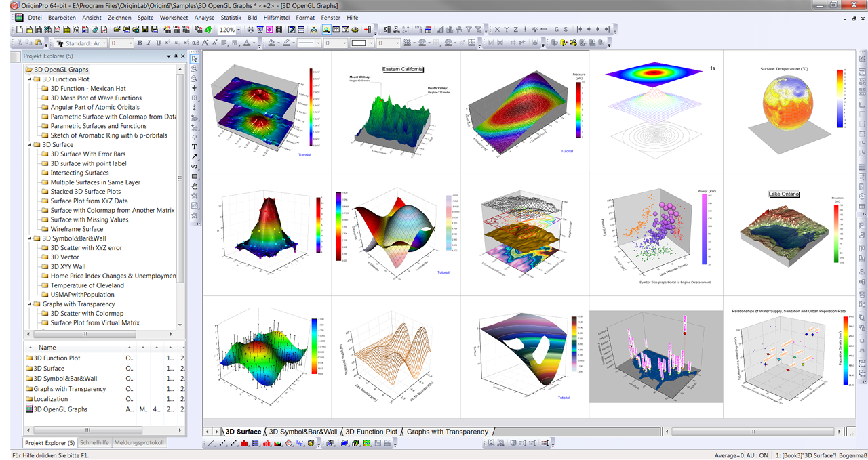This screenshot has width=868, height=460.
Task: Click the line color pen button
Action: click(x=286, y=43)
